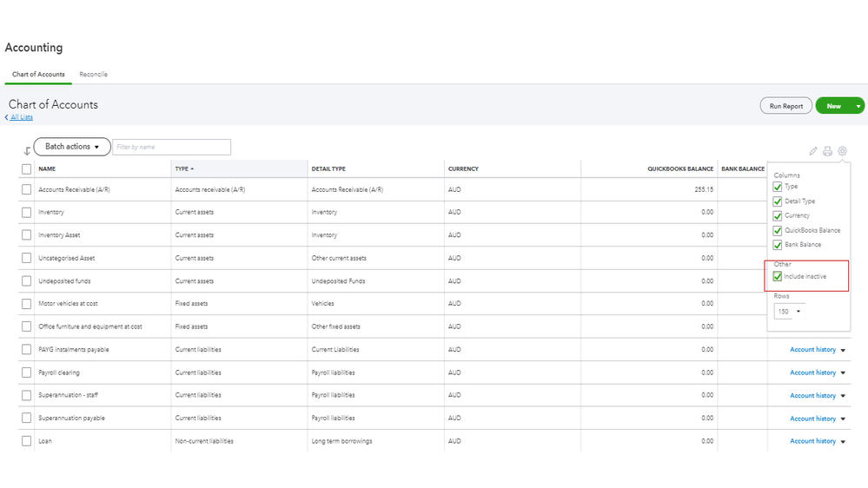Open Account history for Superannuation - staff
The height and width of the screenshot is (488, 868).
(812, 396)
